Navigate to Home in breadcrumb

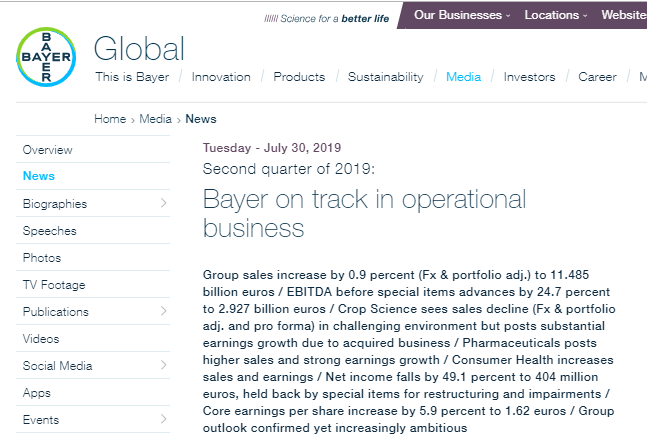pyautogui.click(x=110, y=119)
